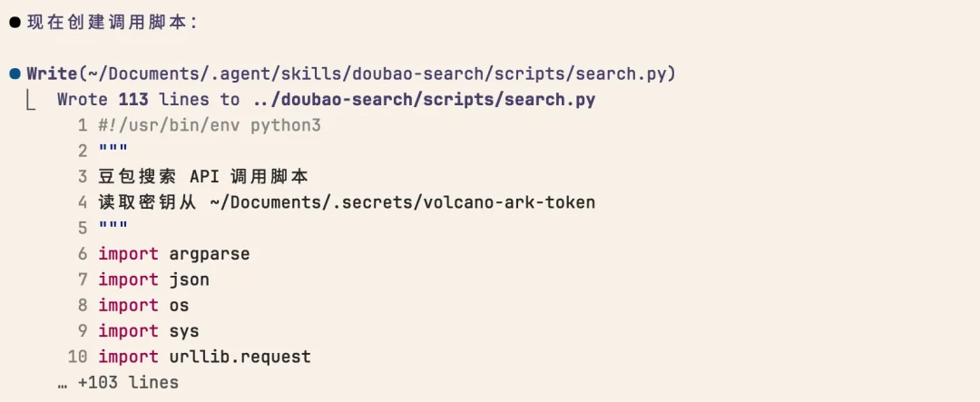Click the blue bullet beside Write
The image size is (980, 402).
15,74
